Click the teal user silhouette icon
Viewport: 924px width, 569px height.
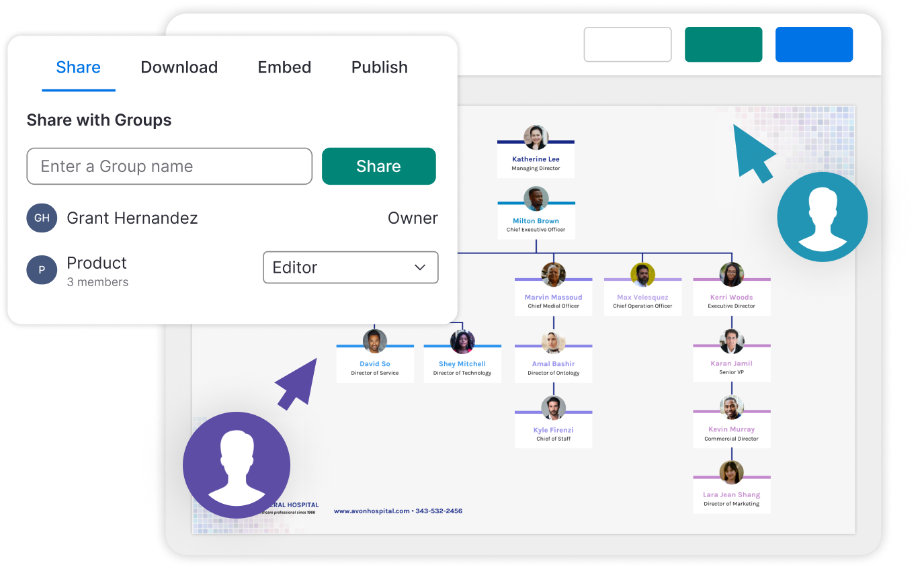823,216
